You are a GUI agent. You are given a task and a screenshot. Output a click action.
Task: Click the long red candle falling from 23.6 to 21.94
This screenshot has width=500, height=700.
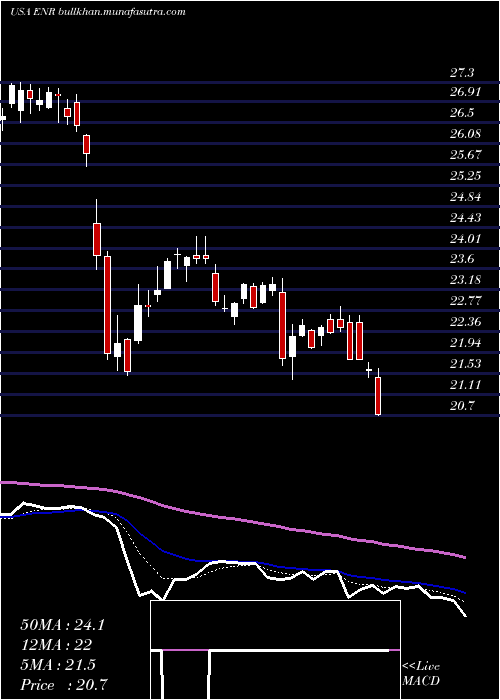point(108,305)
